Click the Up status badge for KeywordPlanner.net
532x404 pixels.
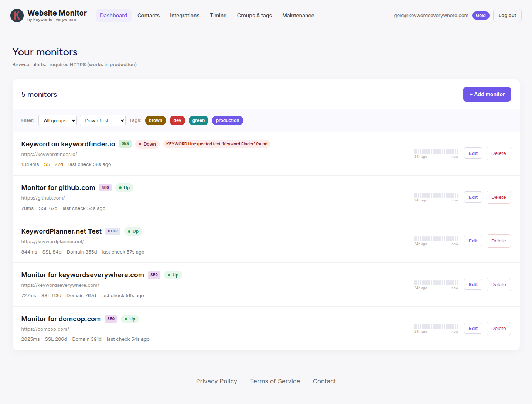click(x=133, y=231)
